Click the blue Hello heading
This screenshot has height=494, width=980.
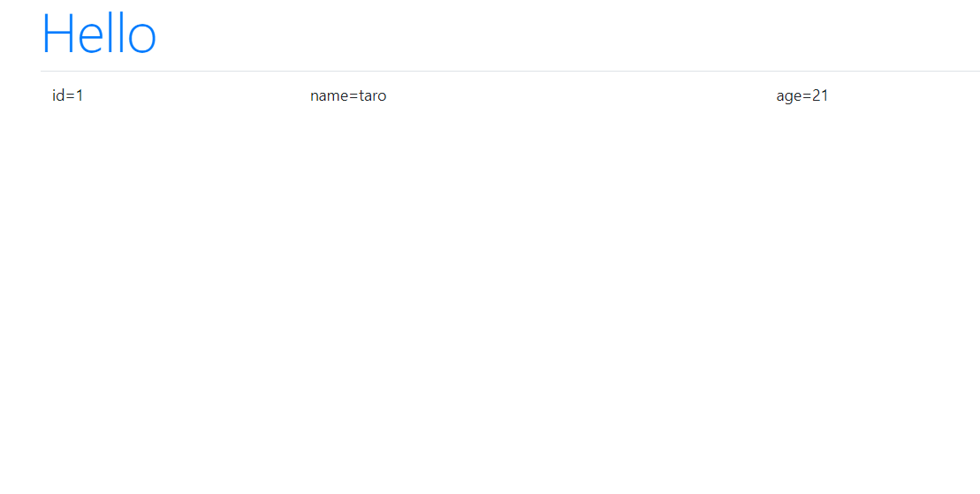pyautogui.click(x=99, y=34)
